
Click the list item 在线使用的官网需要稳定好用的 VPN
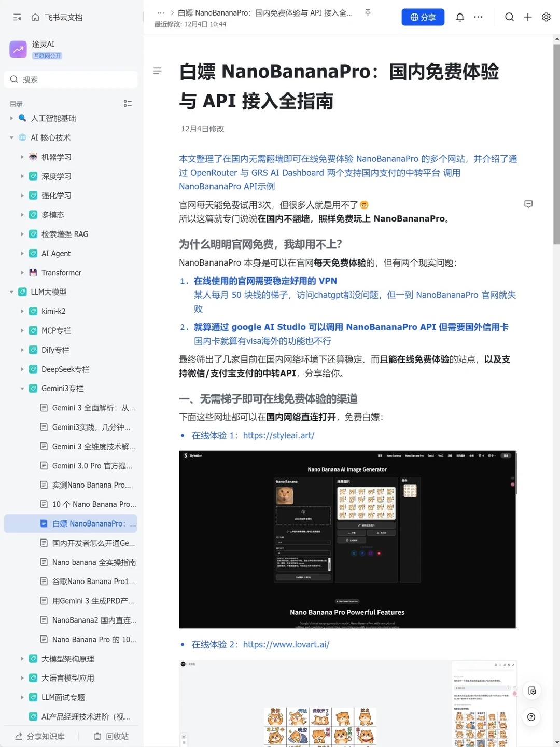click(265, 281)
